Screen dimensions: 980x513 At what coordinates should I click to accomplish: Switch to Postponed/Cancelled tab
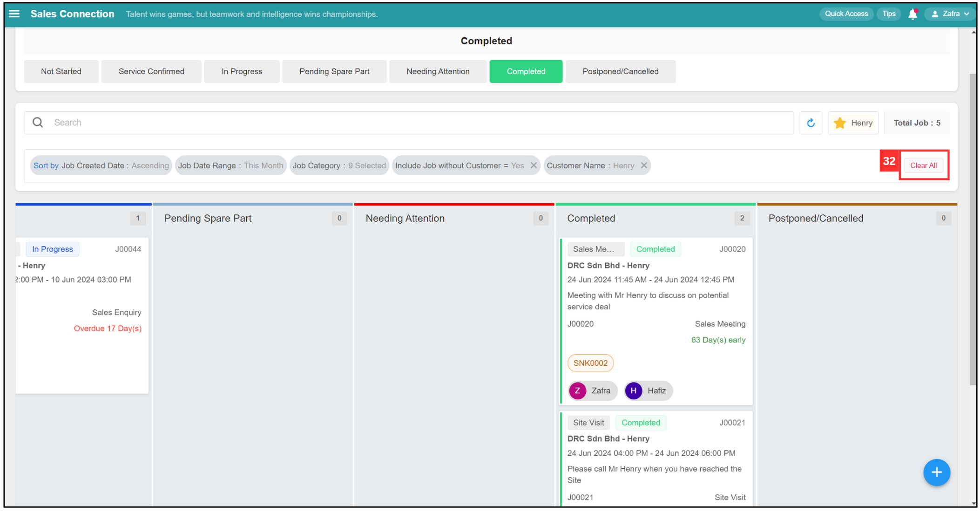tap(619, 71)
